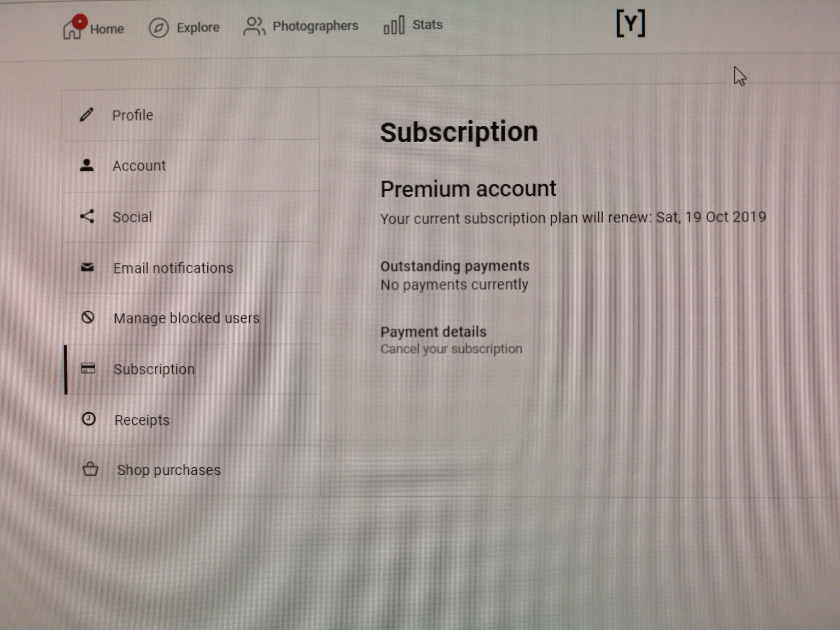This screenshot has width=840, height=630.
Task: Select the person icon beside Account
Action: tap(87, 164)
